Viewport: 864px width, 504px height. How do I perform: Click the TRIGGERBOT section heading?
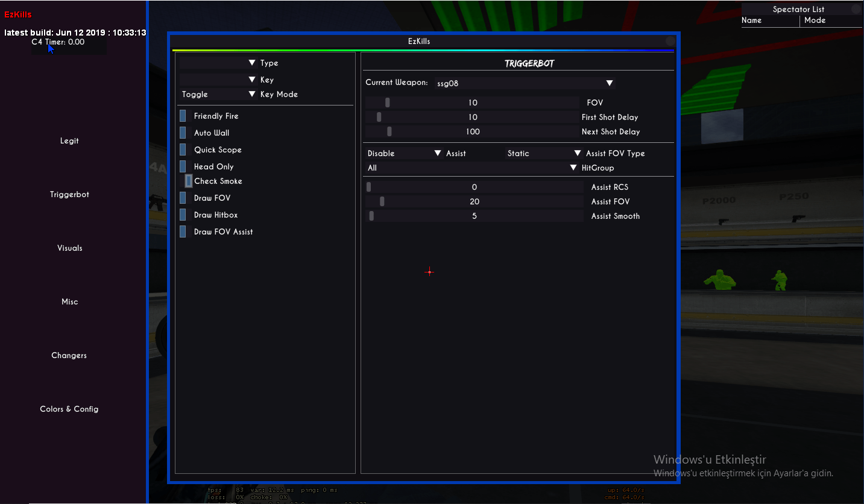(x=529, y=63)
